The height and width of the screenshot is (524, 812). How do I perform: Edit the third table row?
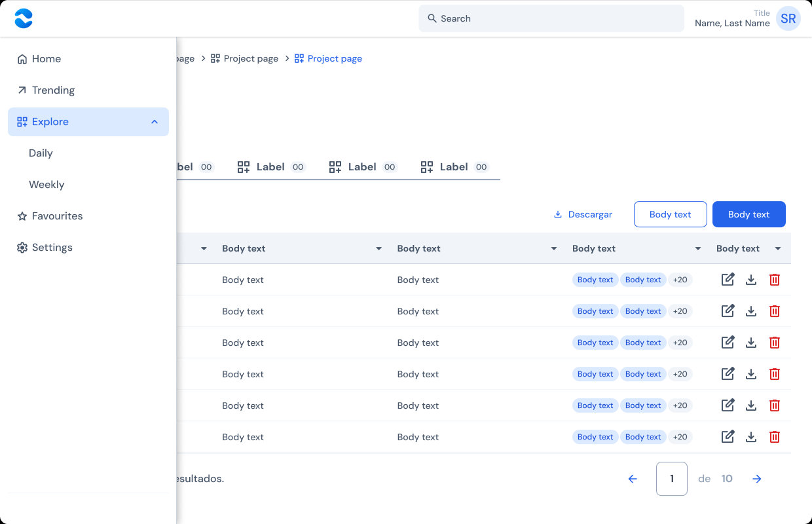pyautogui.click(x=728, y=343)
